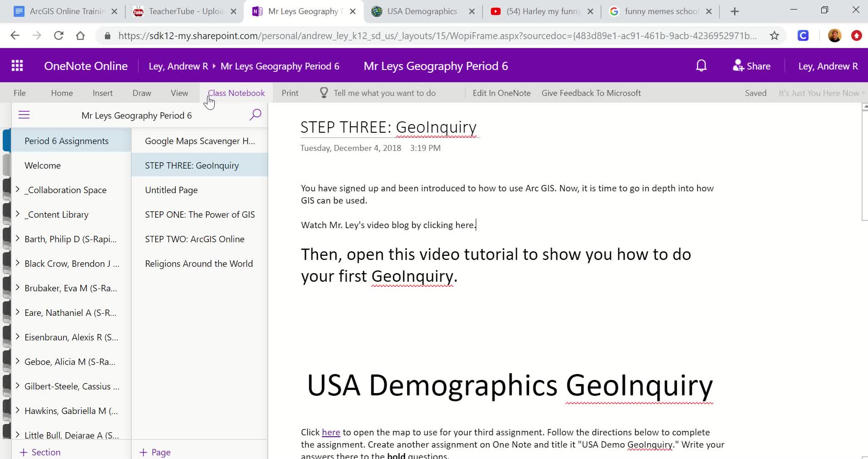The image size is (868, 459).
Task: Bookmark this page with star icon
Action: (x=774, y=35)
